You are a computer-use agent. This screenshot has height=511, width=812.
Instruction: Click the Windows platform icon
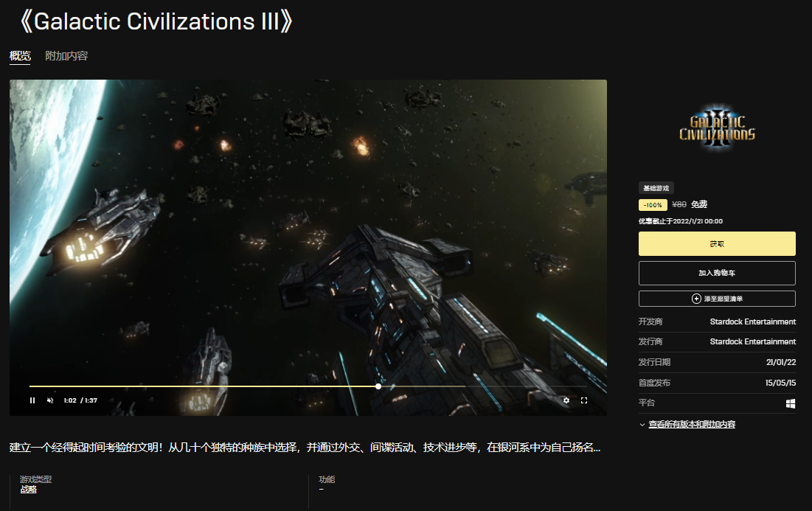coord(791,404)
